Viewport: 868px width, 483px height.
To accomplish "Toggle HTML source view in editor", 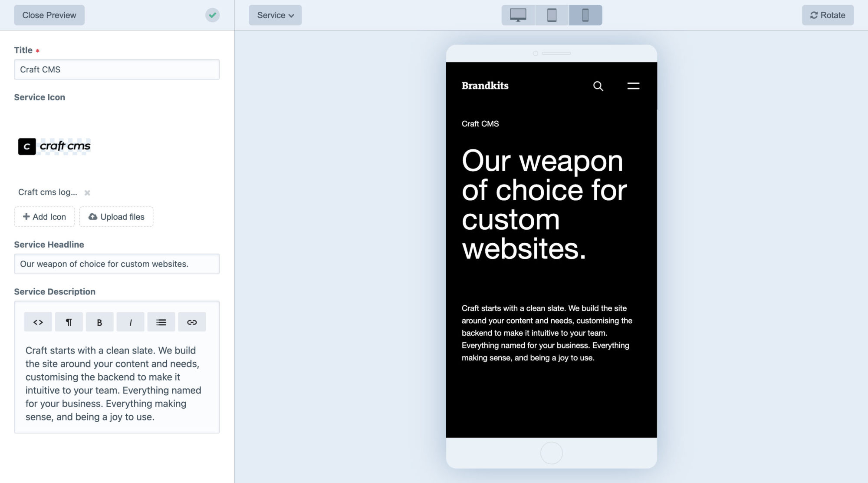I will (x=38, y=322).
